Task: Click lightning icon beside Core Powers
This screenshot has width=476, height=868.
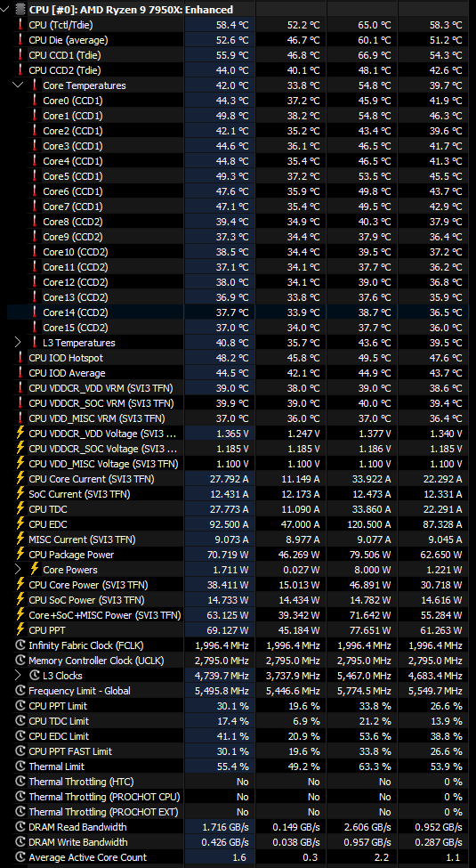Action: click(x=35, y=570)
